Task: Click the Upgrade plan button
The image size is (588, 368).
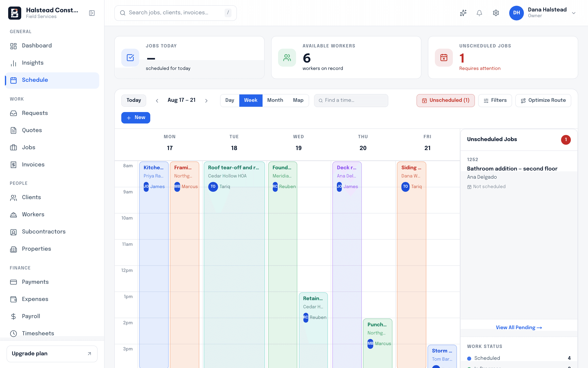Action: pyautogui.click(x=52, y=354)
